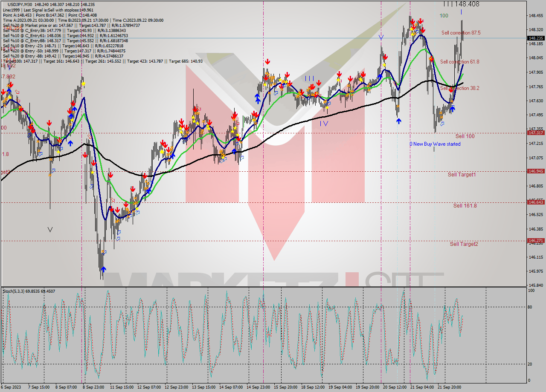
Task: Click the 145.840 price axis value
Action: coord(535,285)
